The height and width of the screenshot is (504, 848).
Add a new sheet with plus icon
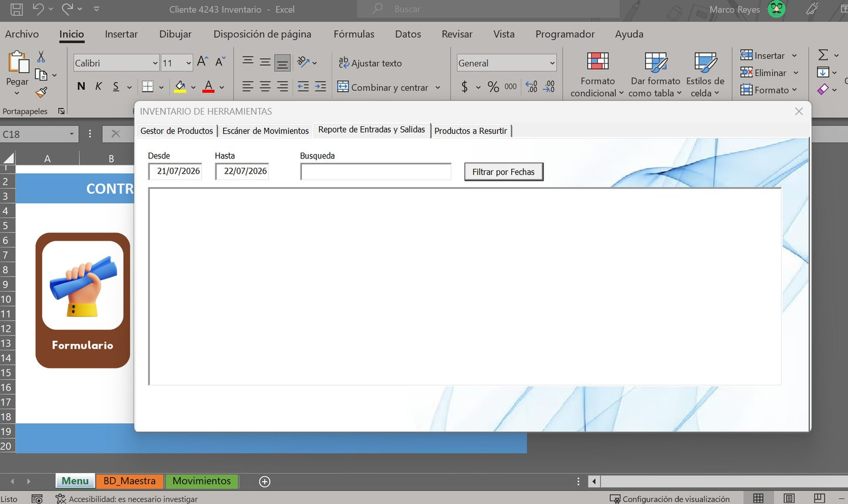[265, 482]
